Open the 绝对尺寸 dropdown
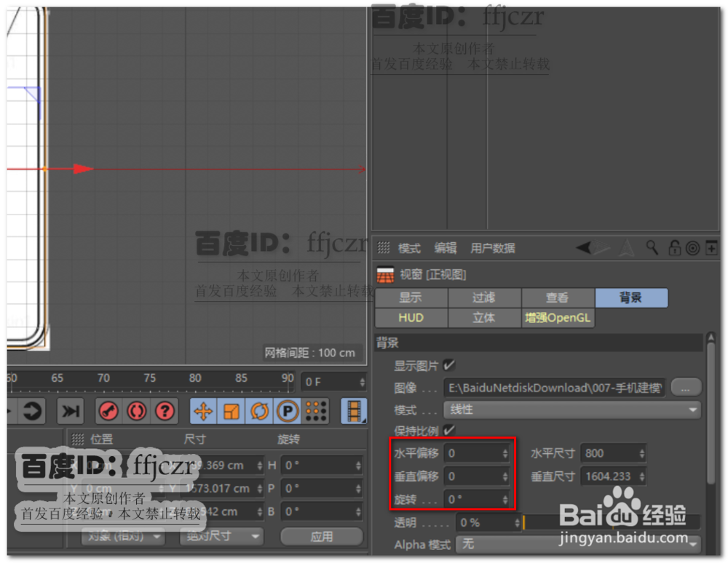The height and width of the screenshot is (563, 728). pos(221,536)
